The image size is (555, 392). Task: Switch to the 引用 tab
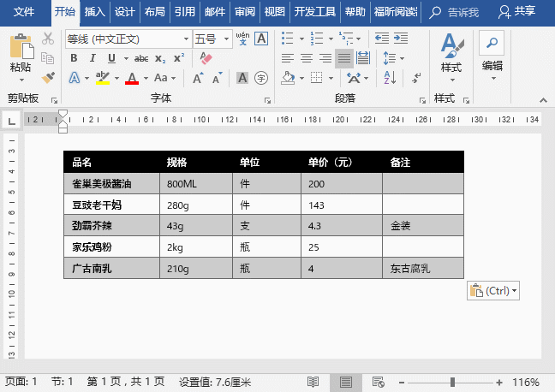coord(185,12)
